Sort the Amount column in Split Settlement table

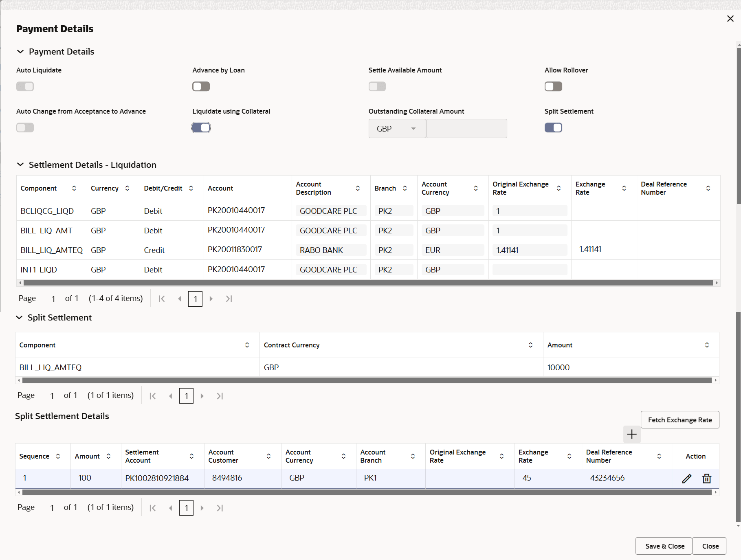click(x=708, y=345)
